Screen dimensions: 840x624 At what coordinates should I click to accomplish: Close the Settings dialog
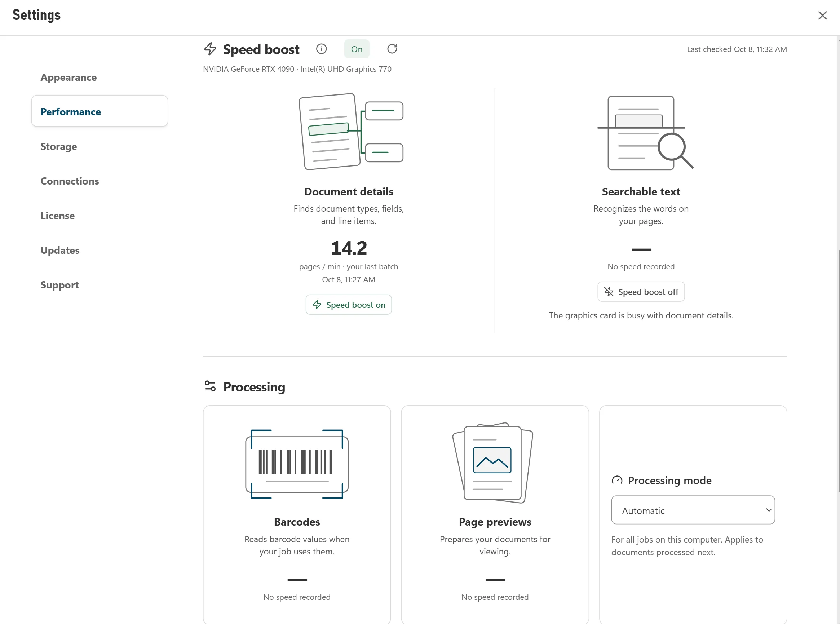coord(822,16)
